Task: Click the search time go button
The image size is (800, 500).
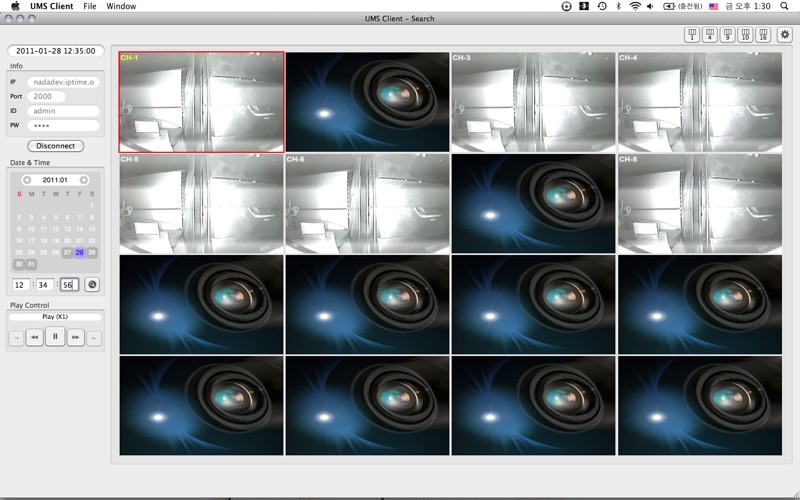Action: (93, 285)
